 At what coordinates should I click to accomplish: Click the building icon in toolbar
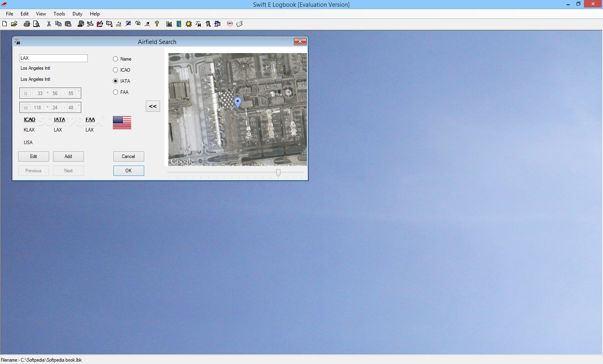click(81, 24)
